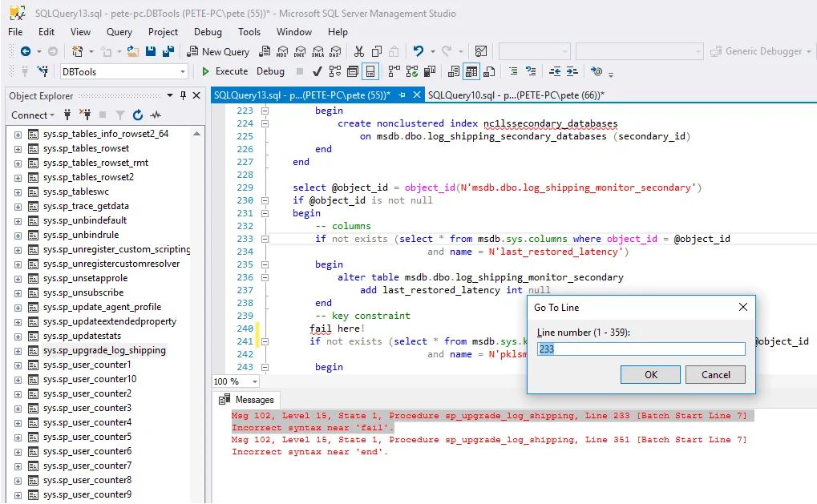Open an MDX query

(x=282, y=51)
